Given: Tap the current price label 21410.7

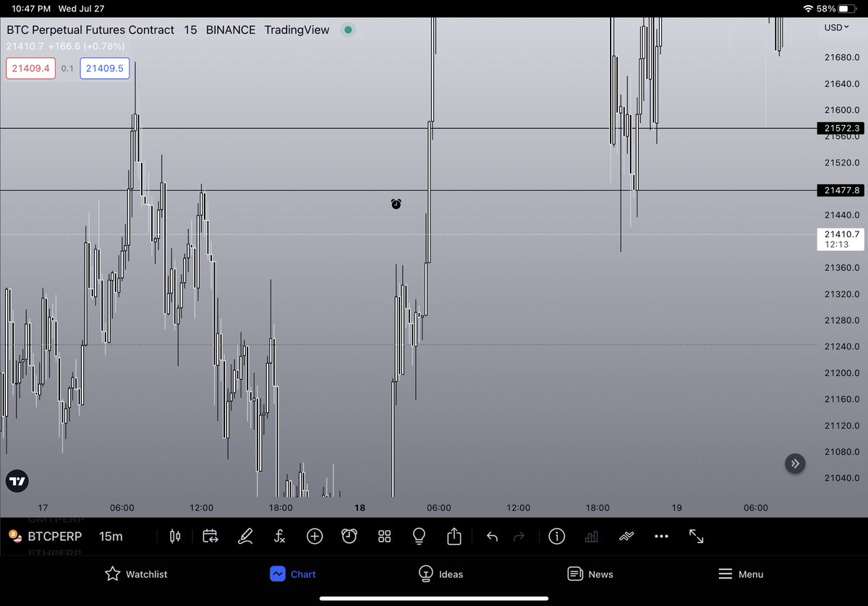Looking at the screenshot, I should point(842,239).
